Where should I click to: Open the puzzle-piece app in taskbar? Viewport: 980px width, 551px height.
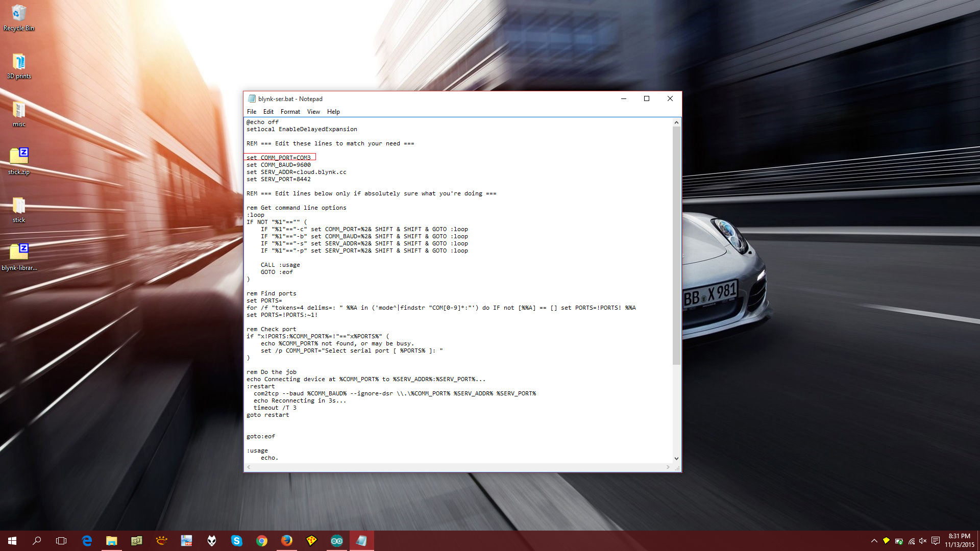click(x=136, y=541)
